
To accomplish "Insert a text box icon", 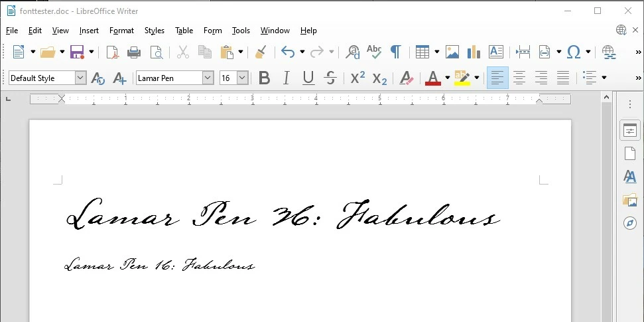I will pos(496,52).
